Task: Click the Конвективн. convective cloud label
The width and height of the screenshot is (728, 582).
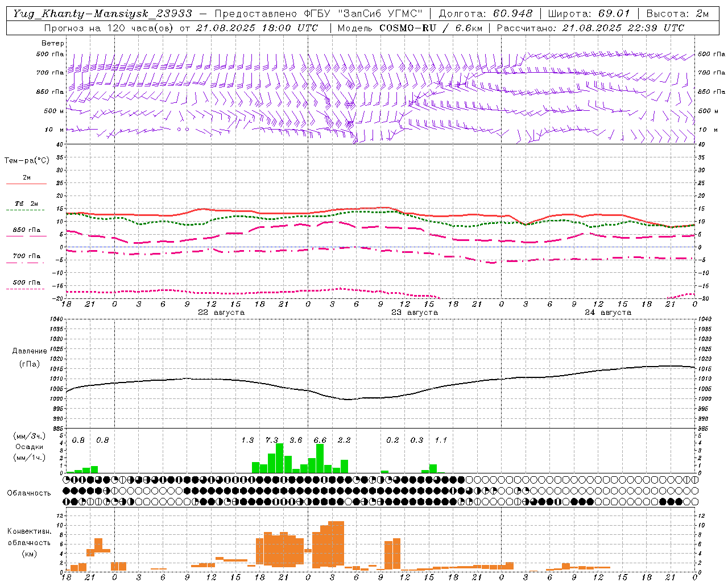Action: pyautogui.click(x=29, y=531)
